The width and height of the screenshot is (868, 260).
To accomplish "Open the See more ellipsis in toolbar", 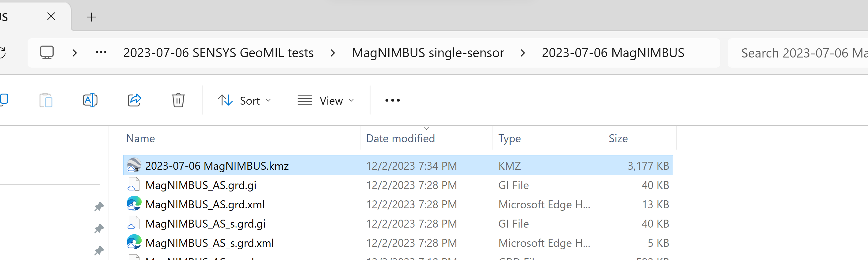I will coord(393,100).
